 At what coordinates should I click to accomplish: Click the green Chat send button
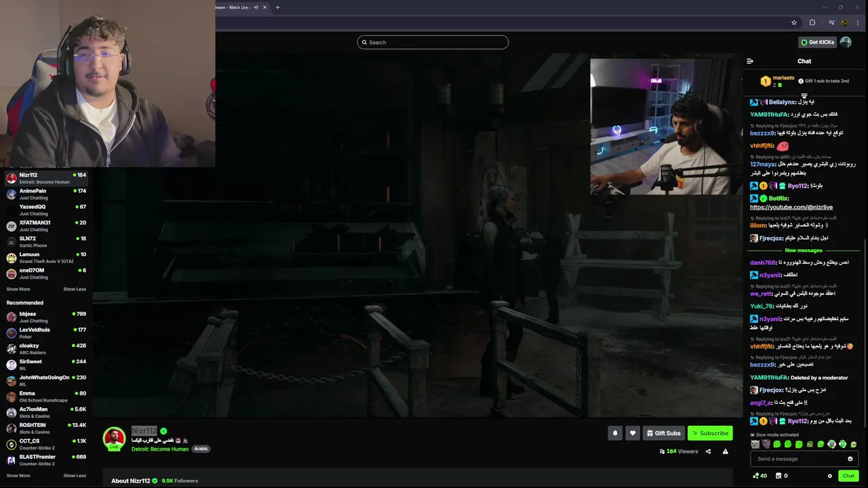pos(848,476)
